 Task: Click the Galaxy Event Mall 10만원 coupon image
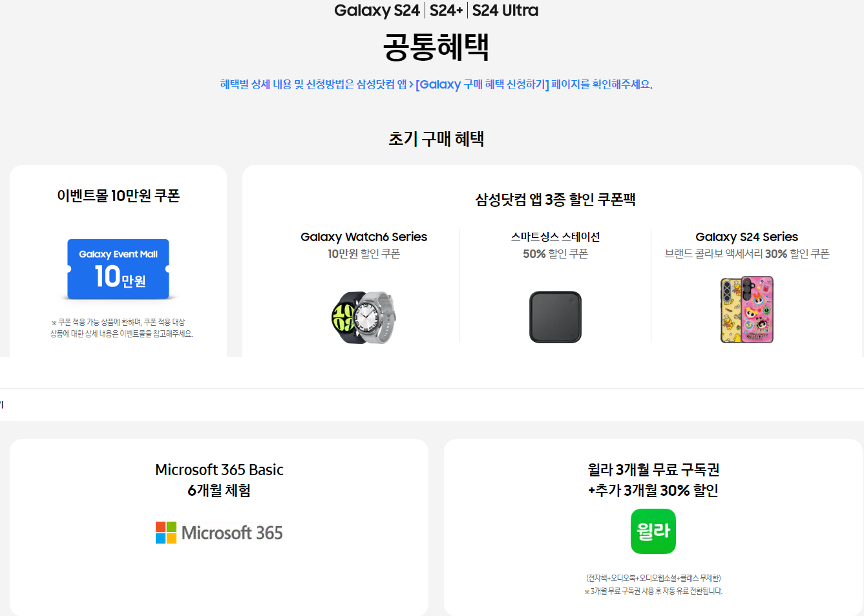click(118, 270)
